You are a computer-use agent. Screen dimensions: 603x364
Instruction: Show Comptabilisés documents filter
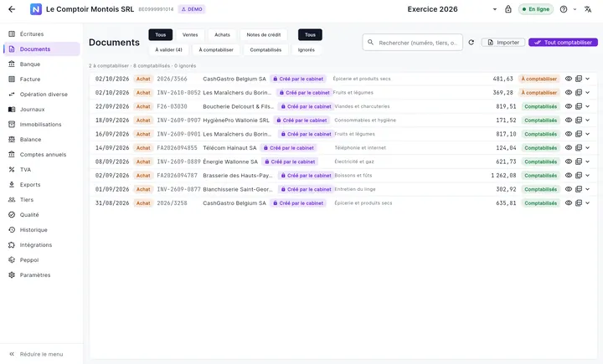(265, 50)
